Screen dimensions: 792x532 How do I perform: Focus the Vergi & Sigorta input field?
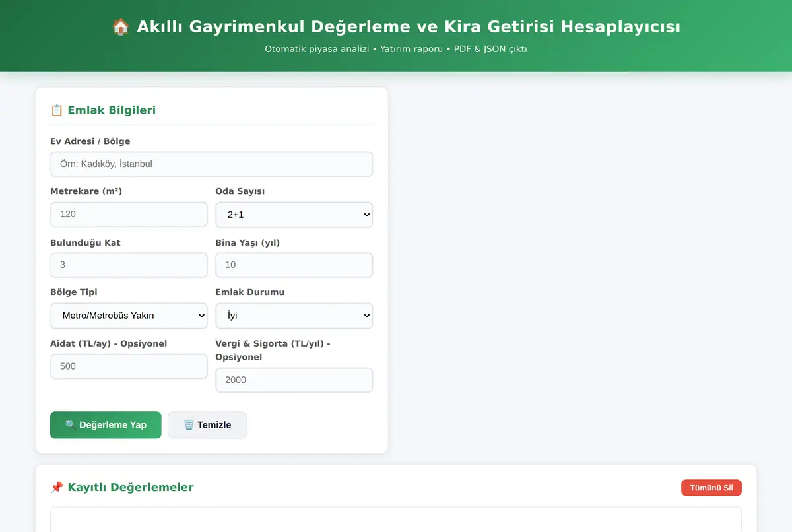[294, 380]
